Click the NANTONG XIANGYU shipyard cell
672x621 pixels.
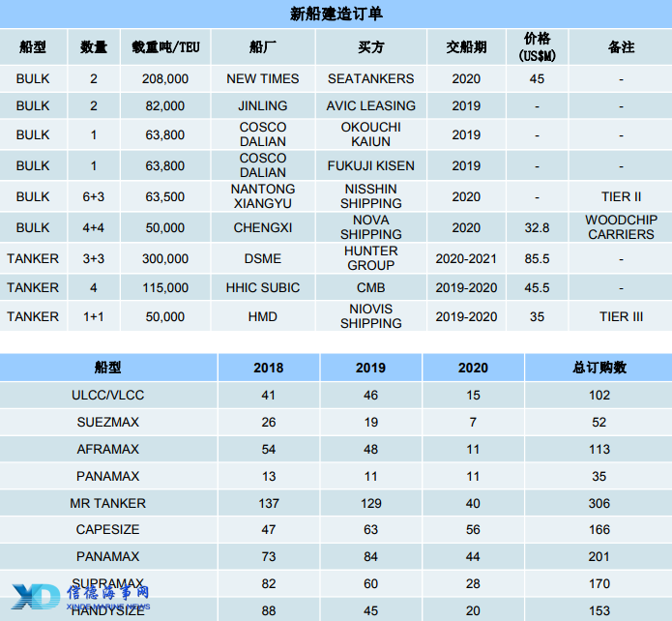tap(263, 196)
